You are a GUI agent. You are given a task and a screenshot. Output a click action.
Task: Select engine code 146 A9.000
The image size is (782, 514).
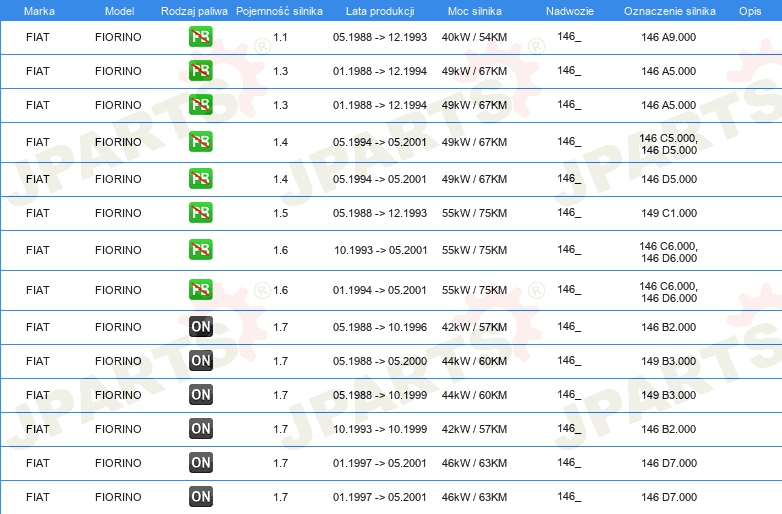668,37
